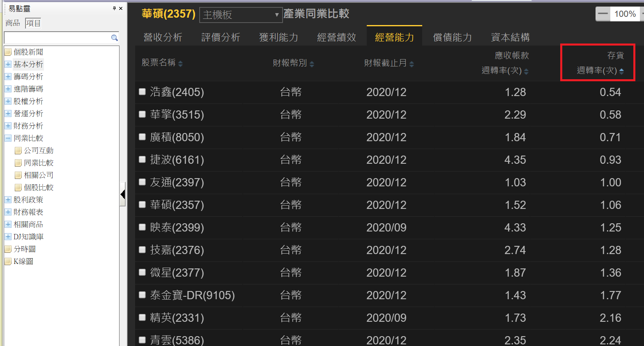Switch to the 償債能力 tab

452,37
